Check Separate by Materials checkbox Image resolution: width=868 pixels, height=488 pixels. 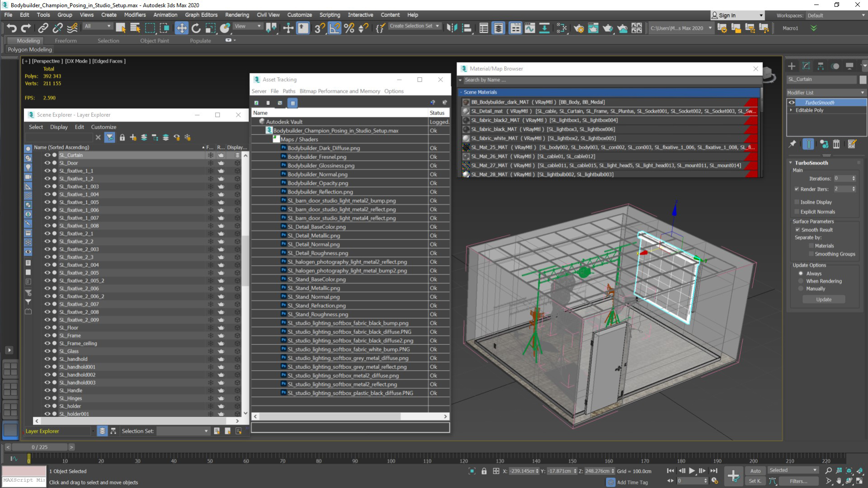tap(811, 246)
